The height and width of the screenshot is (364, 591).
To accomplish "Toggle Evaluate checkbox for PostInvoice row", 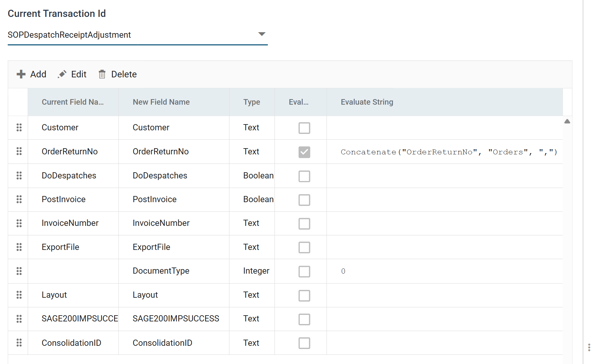I will pyautogui.click(x=304, y=200).
